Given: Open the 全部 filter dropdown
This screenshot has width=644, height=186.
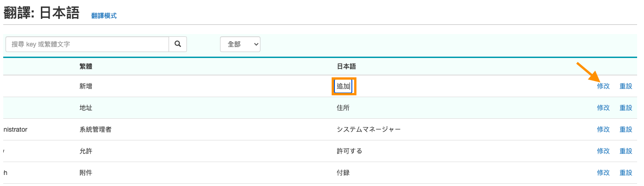Looking at the screenshot, I should pos(240,44).
